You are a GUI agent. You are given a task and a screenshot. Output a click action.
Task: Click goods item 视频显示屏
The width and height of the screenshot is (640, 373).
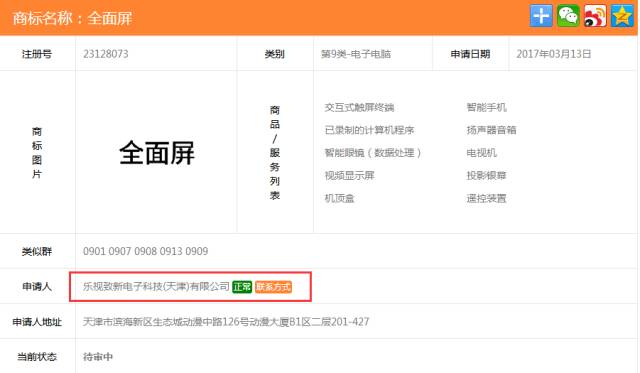349,175
